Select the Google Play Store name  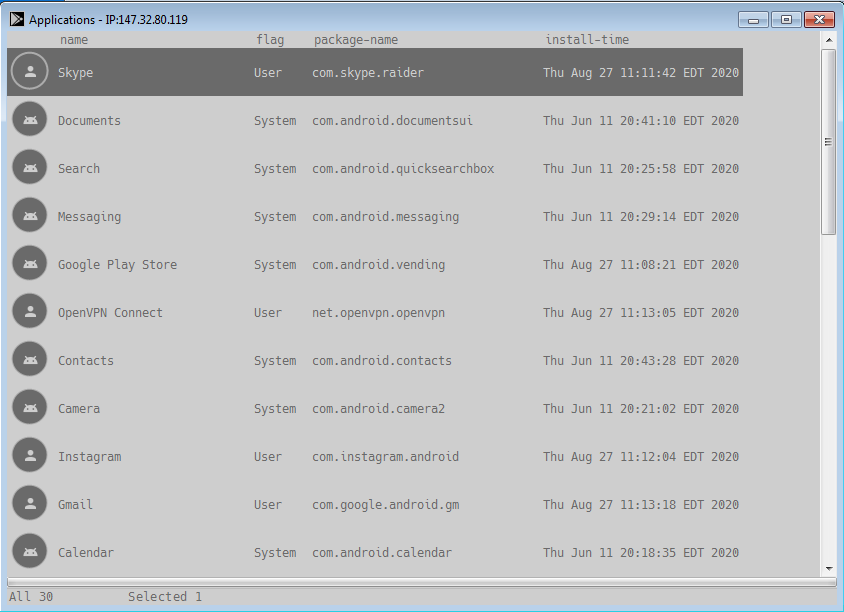pos(117,265)
